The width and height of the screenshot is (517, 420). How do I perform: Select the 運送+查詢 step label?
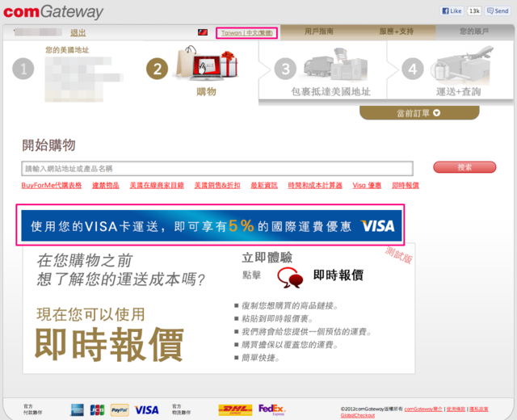pos(458,91)
